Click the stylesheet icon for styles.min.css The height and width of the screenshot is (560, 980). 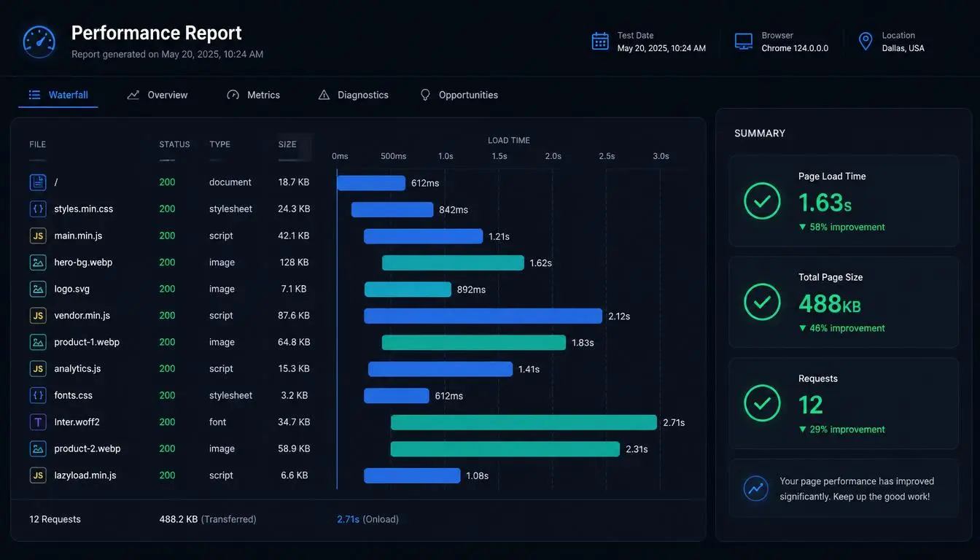click(38, 209)
